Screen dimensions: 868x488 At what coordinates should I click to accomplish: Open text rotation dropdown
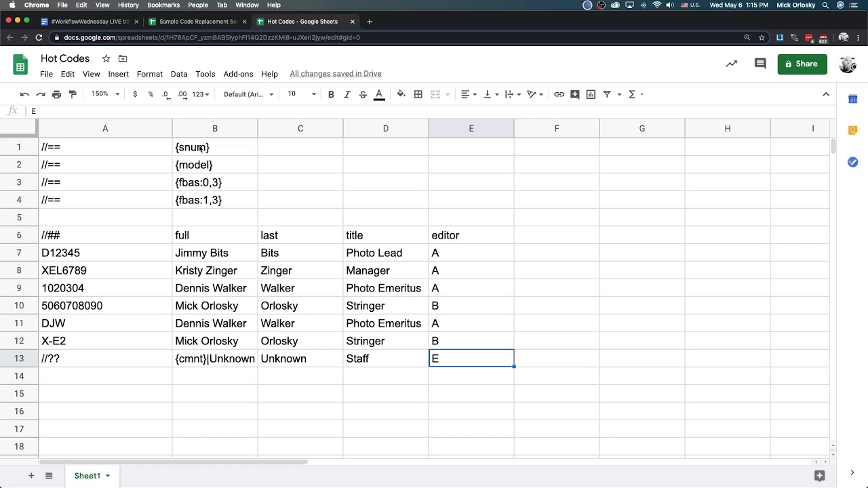pos(535,94)
